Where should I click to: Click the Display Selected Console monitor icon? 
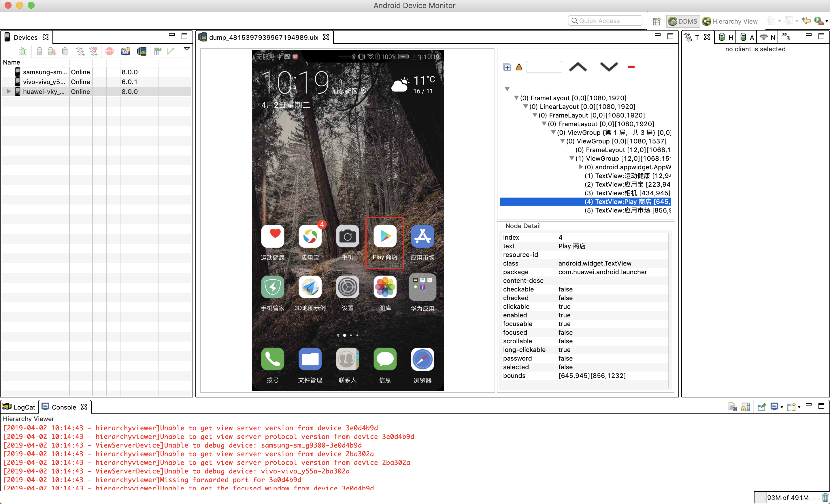pos(774,407)
